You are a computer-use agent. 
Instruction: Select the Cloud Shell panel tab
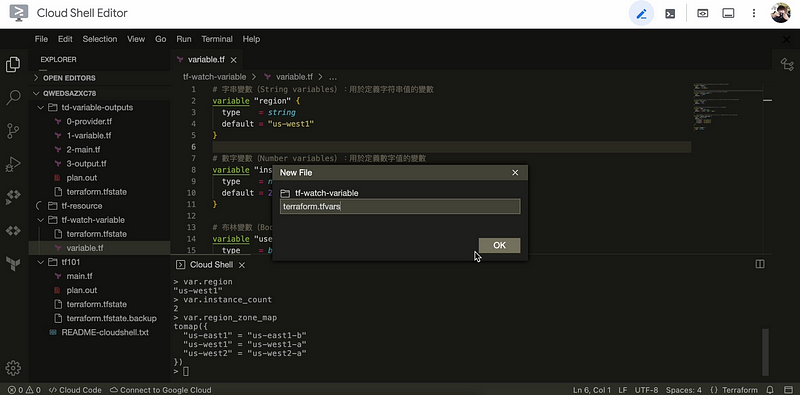click(211, 265)
